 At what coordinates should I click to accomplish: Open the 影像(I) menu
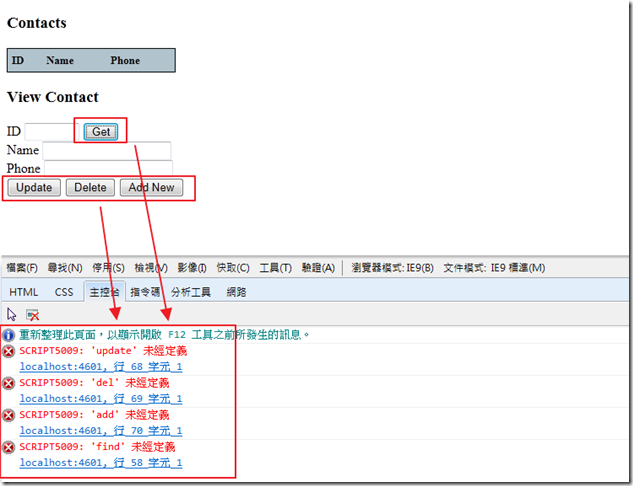(x=192, y=268)
